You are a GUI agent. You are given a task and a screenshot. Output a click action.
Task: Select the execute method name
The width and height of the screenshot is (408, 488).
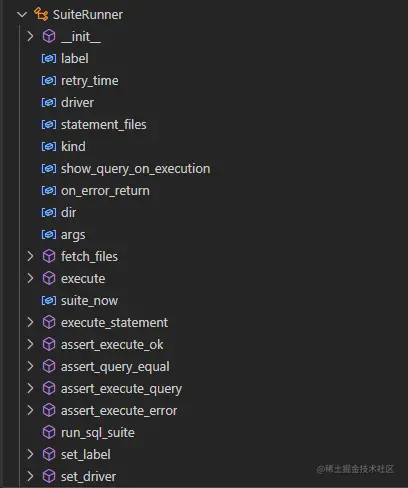(83, 279)
